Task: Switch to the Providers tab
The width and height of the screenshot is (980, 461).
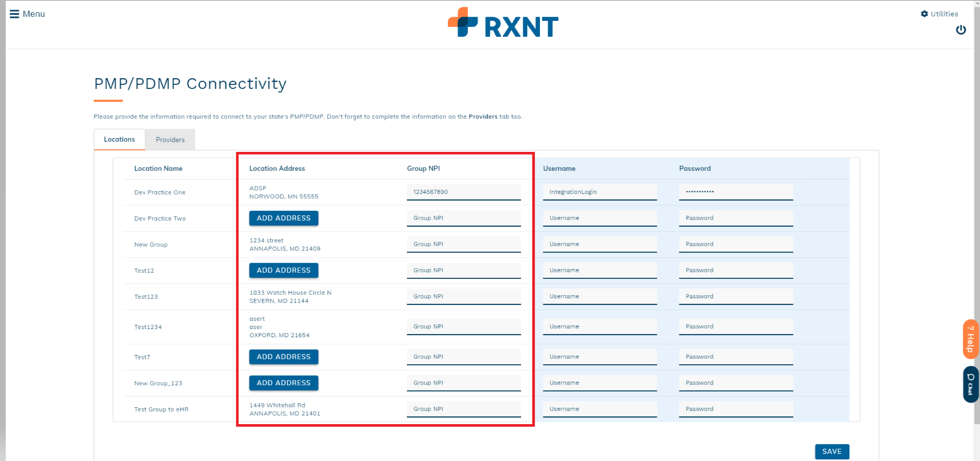Action: [x=170, y=140]
